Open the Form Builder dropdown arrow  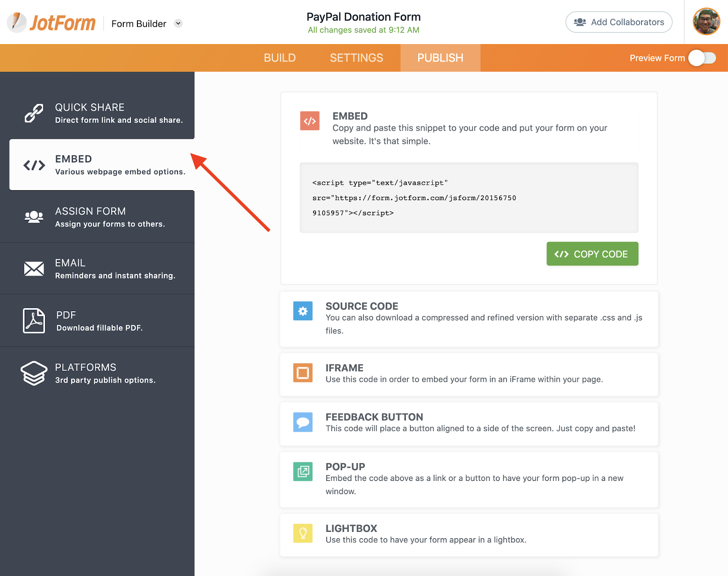coord(178,23)
